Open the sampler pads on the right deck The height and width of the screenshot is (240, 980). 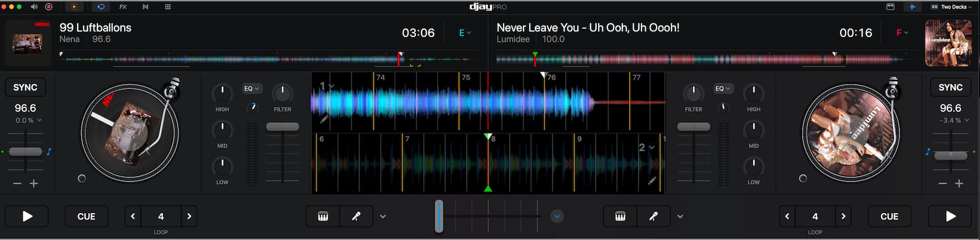point(620,216)
